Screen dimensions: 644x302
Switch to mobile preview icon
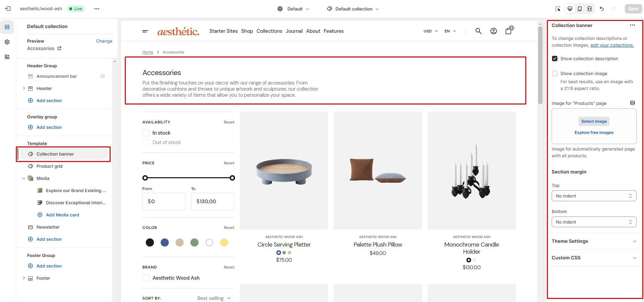580,9
